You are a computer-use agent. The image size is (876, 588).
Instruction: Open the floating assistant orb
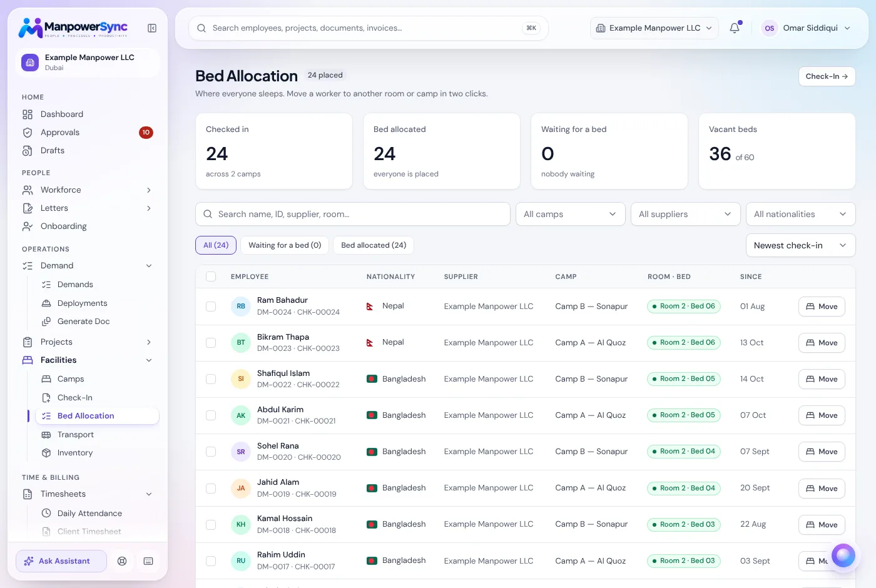[x=843, y=555]
